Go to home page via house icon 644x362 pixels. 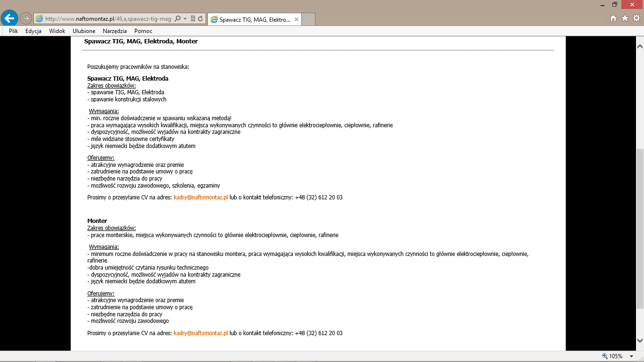click(x=613, y=18)
